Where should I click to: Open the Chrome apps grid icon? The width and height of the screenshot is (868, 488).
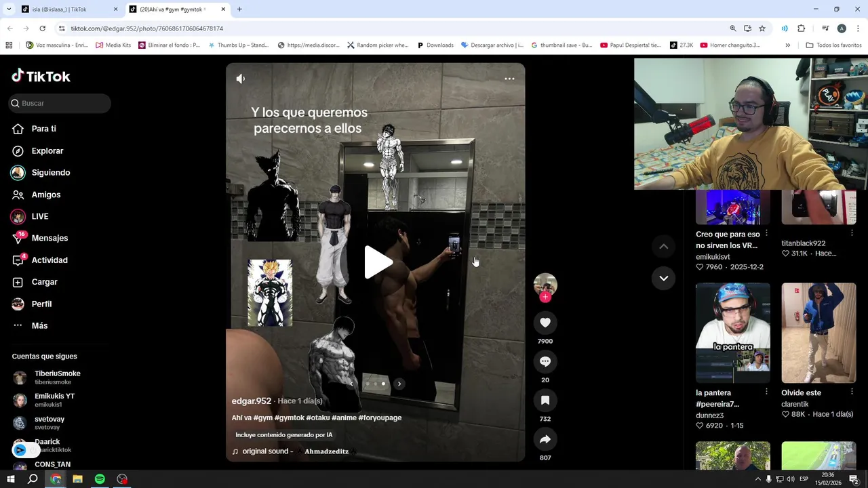click(9, 45)
